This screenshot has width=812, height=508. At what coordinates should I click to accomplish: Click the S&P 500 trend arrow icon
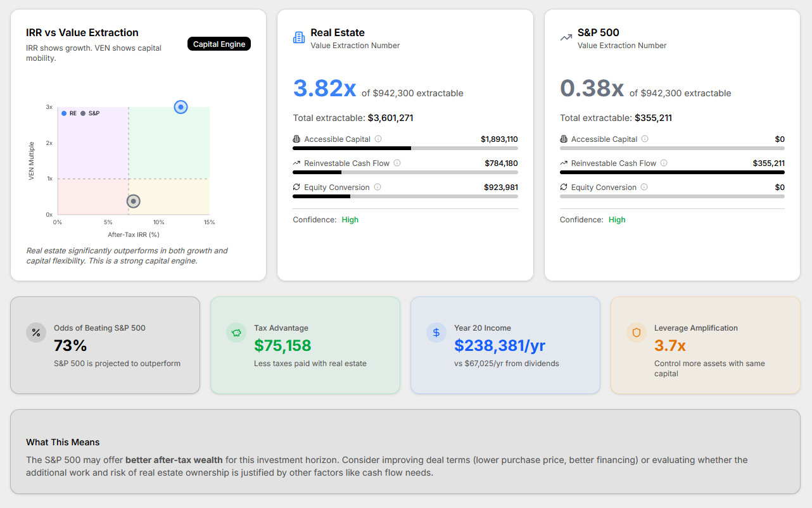(566, 37)
